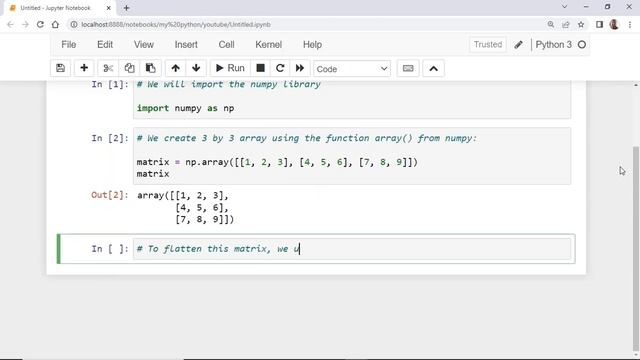The width and height of the screenshot is (640, 360).
Task: Open the command palette keyboard icon
Action: 408,68
